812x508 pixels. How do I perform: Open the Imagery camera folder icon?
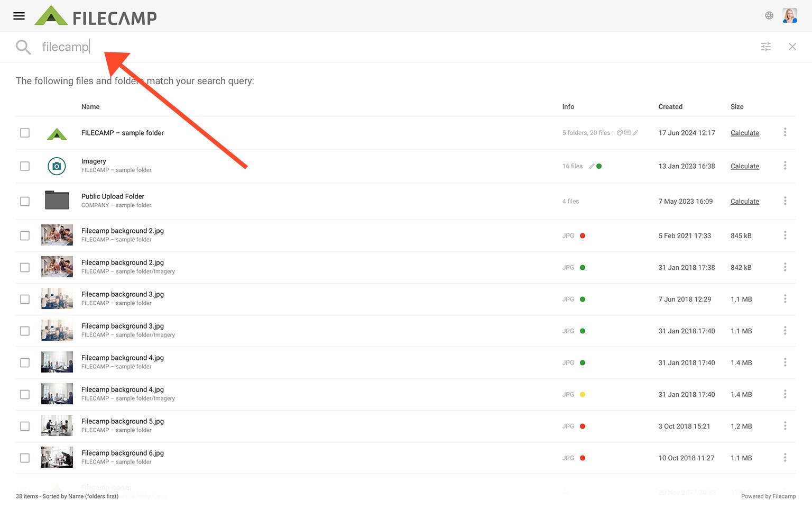(57, 166)
